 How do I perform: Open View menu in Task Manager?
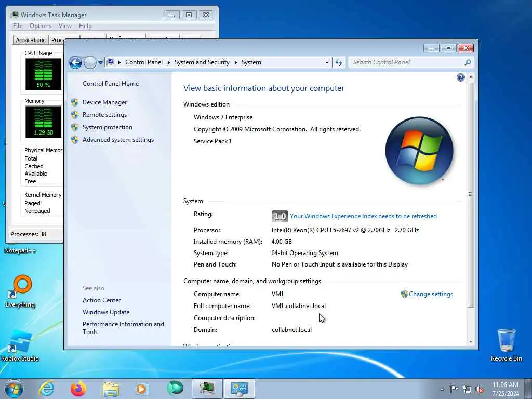tap(65, 26)
